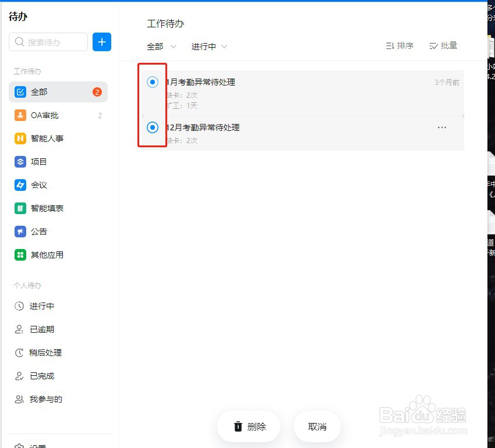
Task: Click 旷工: 1天 detail line
Action: pyautogui.click(x=182, y=106)
